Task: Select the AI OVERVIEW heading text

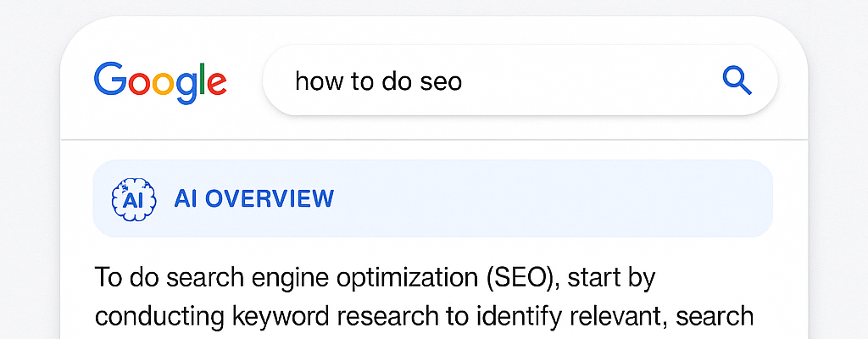Action: click(x=254, y=199)
